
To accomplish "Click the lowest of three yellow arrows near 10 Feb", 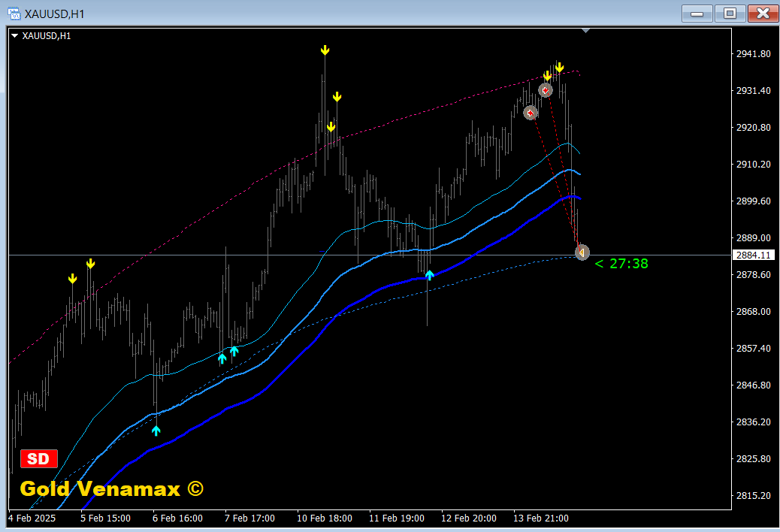I will point(331,127).
